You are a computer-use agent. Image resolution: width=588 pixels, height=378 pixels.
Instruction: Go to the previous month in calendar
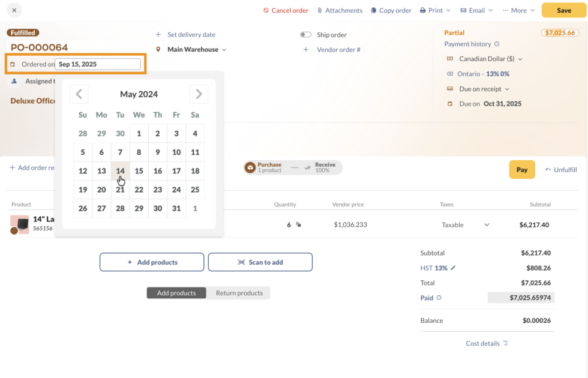click(x=79, y=94)
